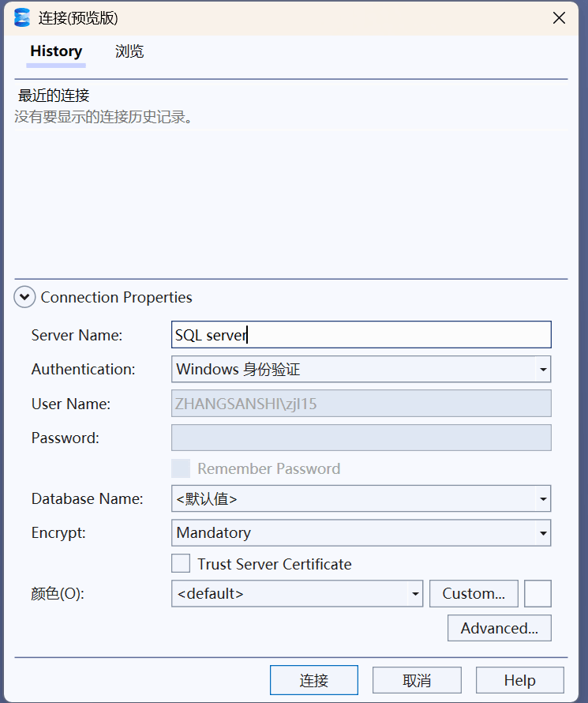Click the Password input field

[x=361, y=438]
